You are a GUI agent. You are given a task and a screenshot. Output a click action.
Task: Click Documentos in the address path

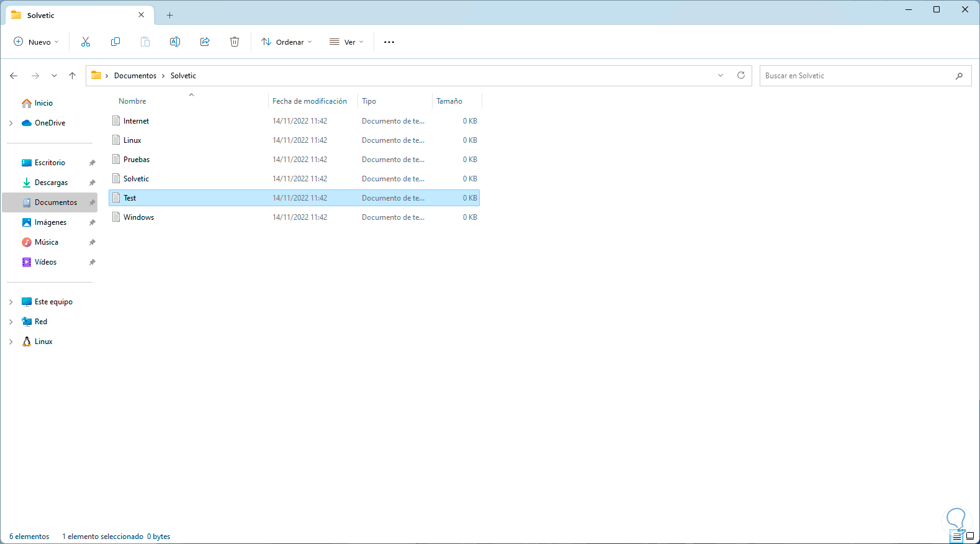pyautogui.click(x=135, y=76)
